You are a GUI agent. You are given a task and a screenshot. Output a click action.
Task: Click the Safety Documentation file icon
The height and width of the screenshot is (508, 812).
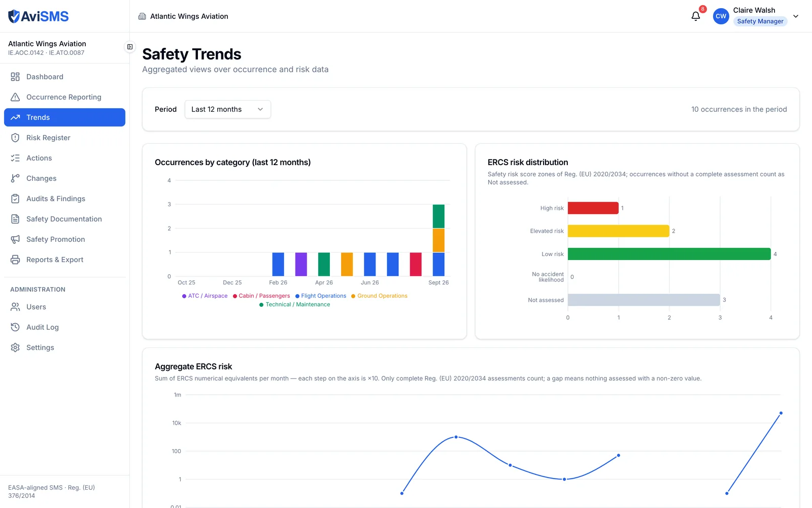[x=15, y=219]
